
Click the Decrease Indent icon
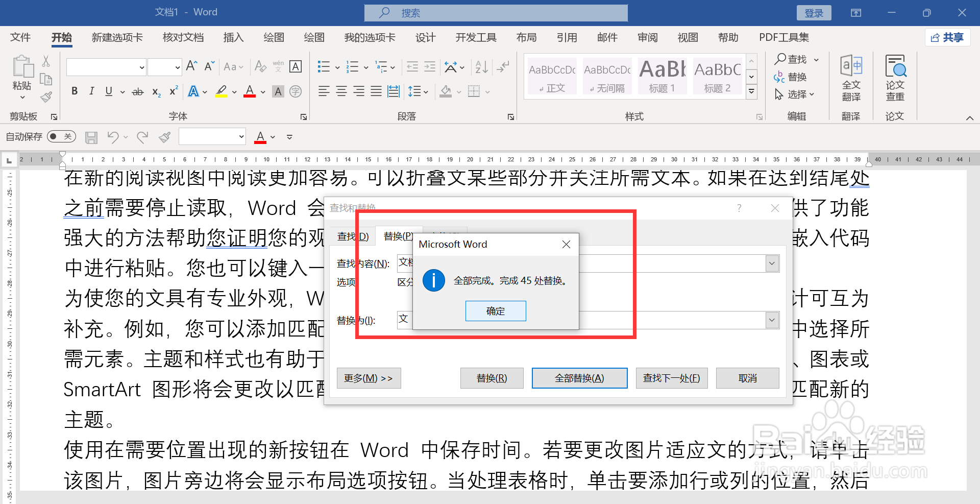click(412, 66)
